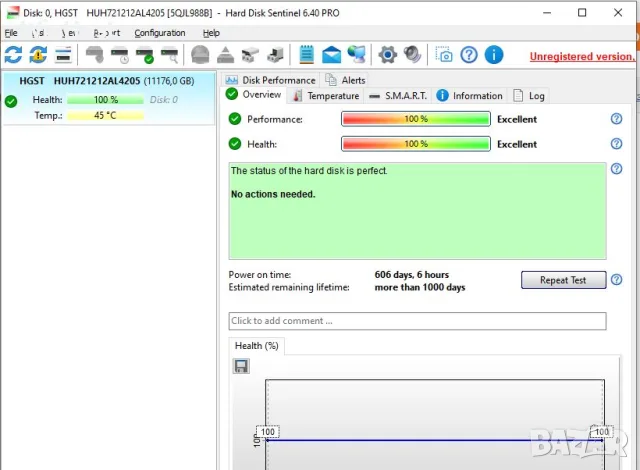Image resolution: width=640 pixels, height=470 pixels.
Task: Open the S.M.A.R.T. tab
Action: click(x=398, y=96)
